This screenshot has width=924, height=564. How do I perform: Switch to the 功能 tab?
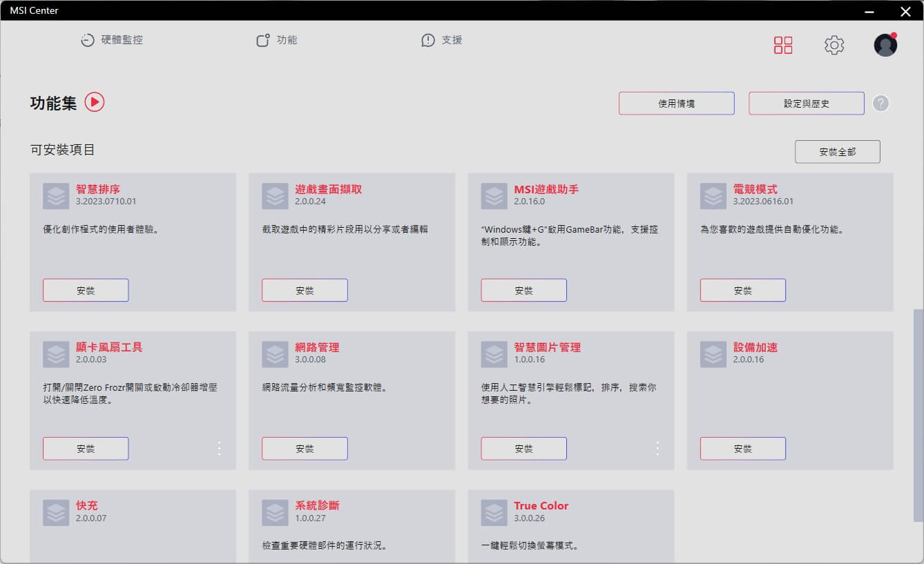tap(276, 40)
